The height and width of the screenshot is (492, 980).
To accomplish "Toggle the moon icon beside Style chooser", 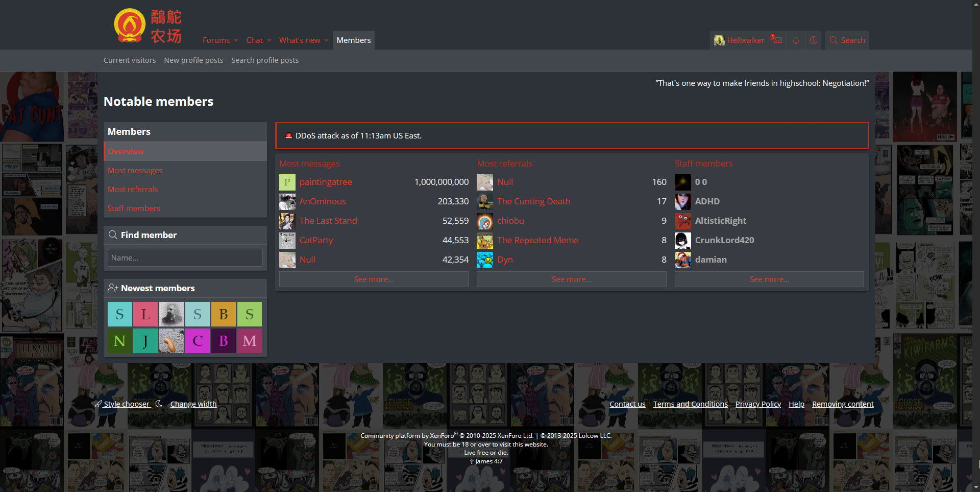I will (159, 404).
